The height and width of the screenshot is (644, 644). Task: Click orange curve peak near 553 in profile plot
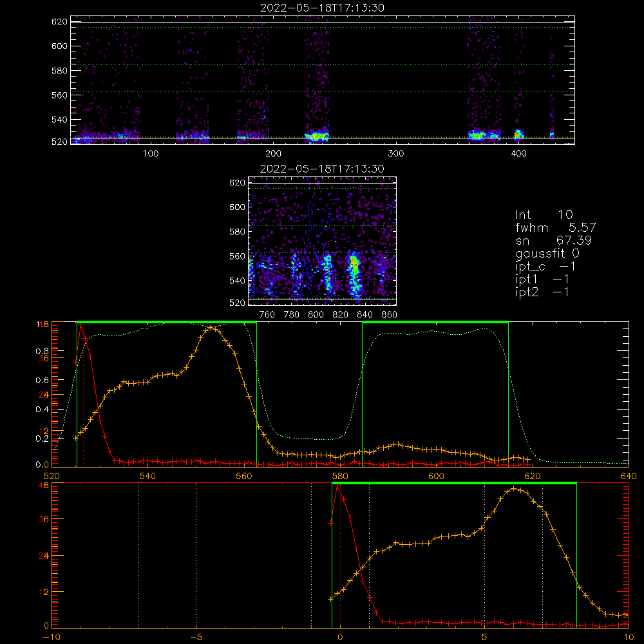211,327
